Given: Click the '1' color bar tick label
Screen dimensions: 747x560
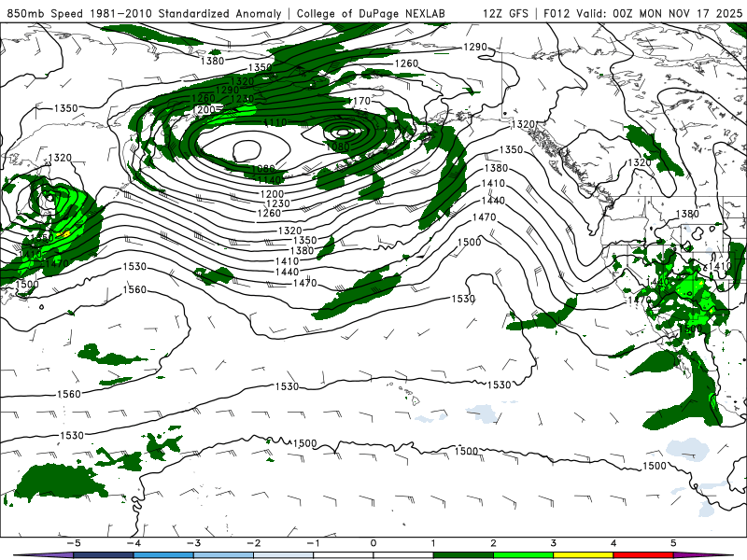Looking at the screenshot, I should tap(433, 543).
